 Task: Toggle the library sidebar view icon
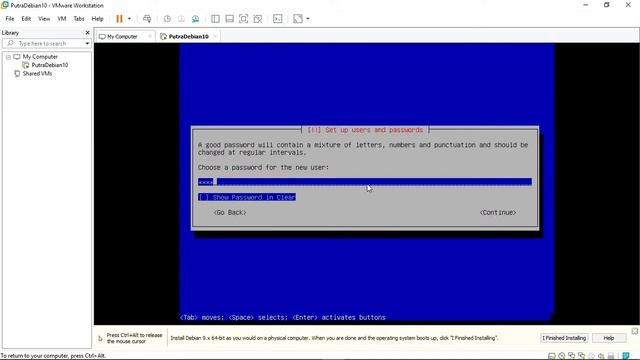pos(216,19)
